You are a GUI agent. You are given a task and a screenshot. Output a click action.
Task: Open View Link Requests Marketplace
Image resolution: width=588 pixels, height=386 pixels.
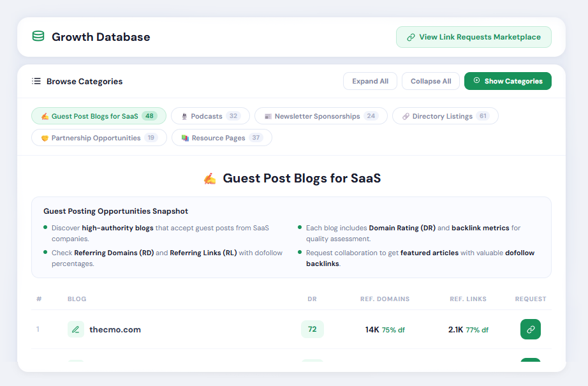pyautogui.click(x=474, y=37)
